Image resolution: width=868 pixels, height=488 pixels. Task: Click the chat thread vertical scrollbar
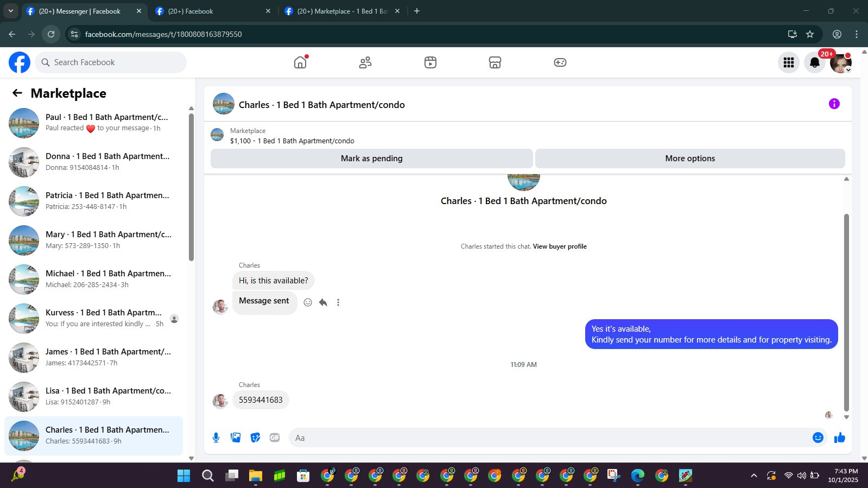[846, 312]
